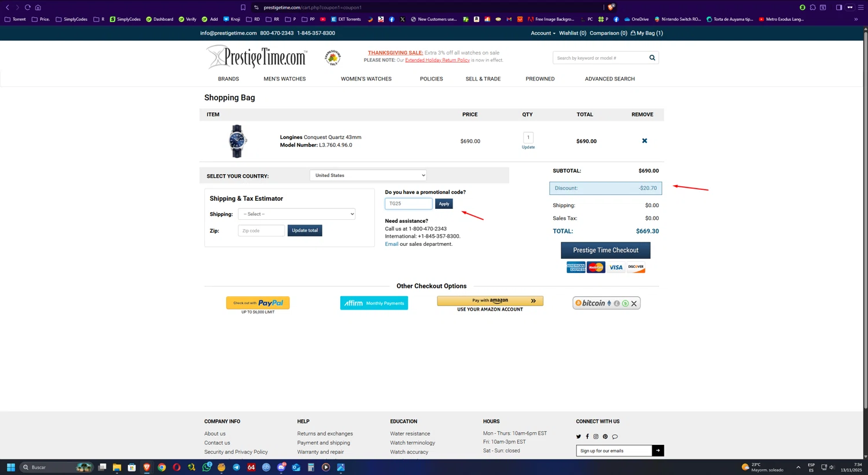Click Longines watch thumbnail image
Viewport: 868px width, 475px height.
pos(237,141)
